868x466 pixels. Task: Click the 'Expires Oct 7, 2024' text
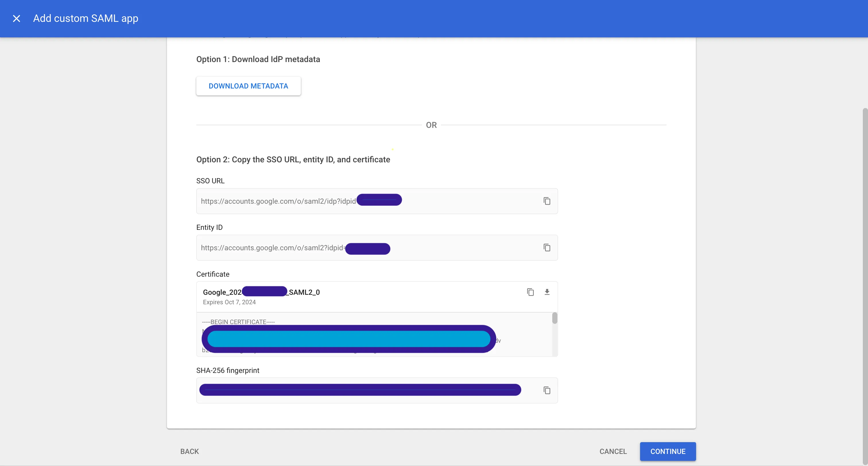(x=229, y=302)
